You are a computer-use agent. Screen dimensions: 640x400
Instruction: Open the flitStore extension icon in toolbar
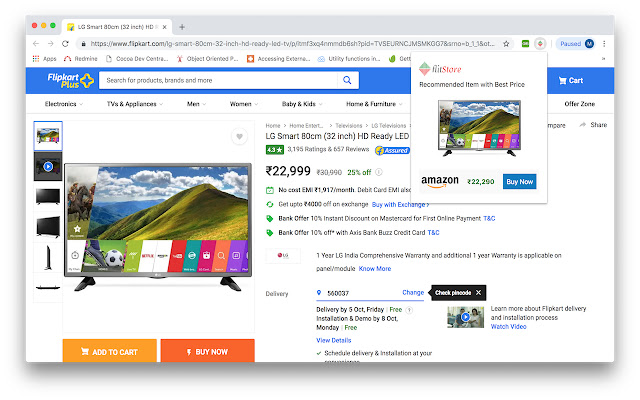pos(540,44)
